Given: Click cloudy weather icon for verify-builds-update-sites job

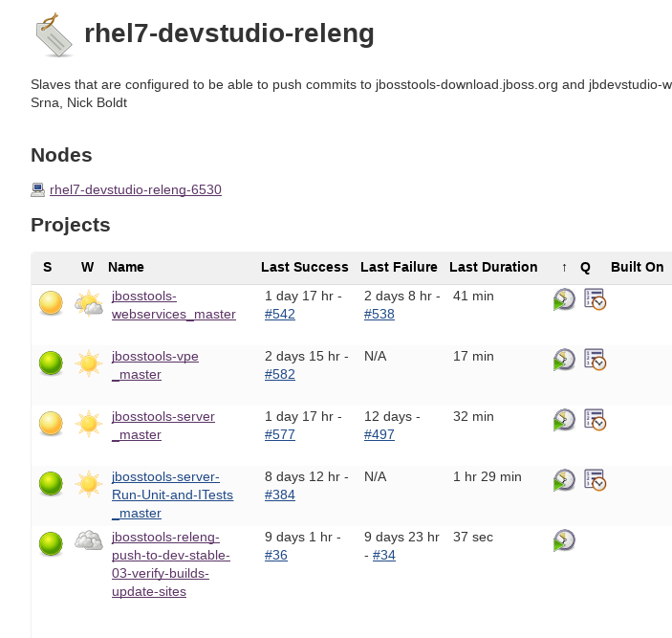Looking at the screenshot, I should pos(89,540).
